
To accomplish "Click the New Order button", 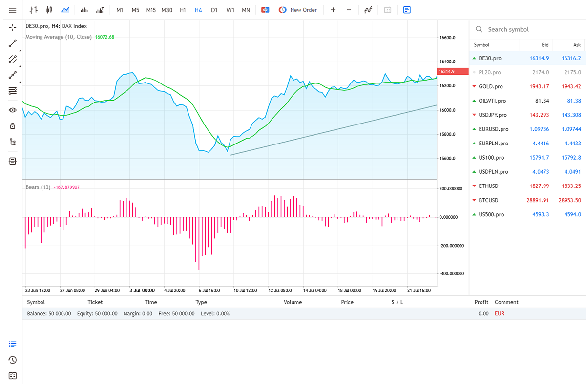I will 298,10.
